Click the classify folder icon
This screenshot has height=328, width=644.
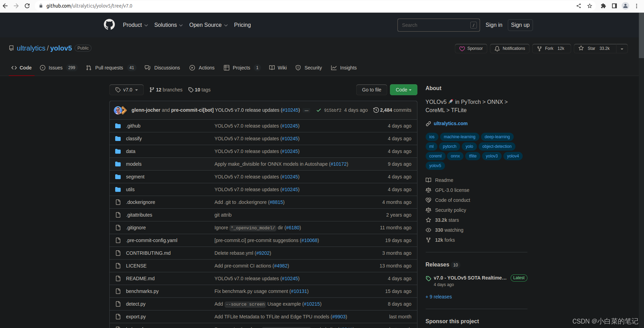pyautogui.click(x=118, y=139)
